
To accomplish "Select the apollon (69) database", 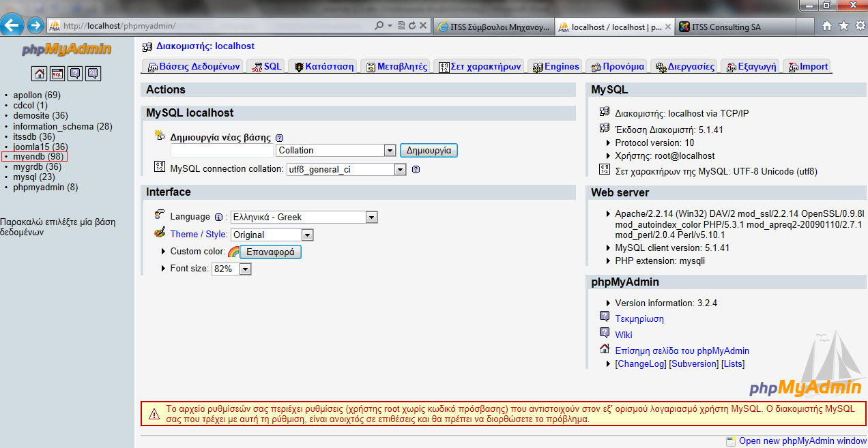I will [37, 95].
